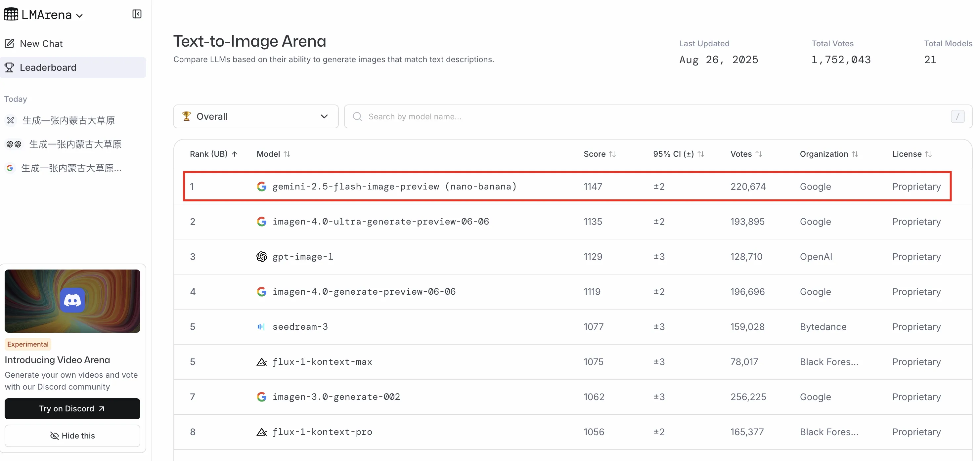Click the gpt-image-1 OpenAI logo icon

(x=261, y=257)
